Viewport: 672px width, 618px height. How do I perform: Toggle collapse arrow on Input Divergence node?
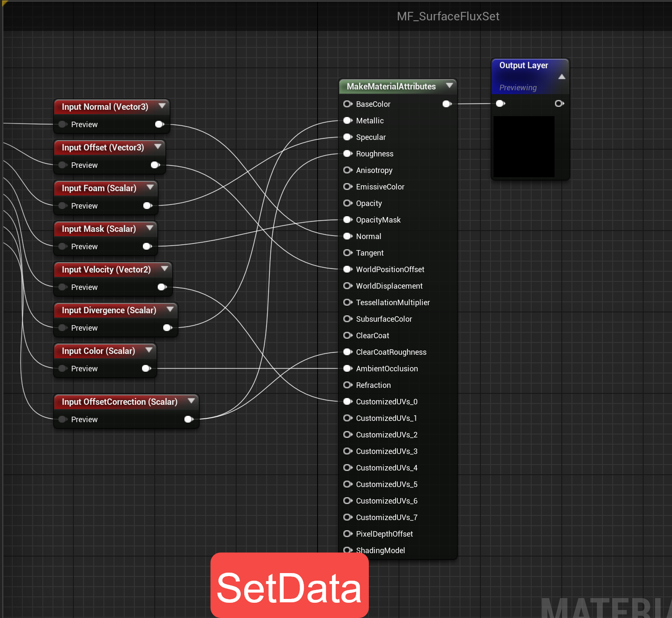(170, 309)
